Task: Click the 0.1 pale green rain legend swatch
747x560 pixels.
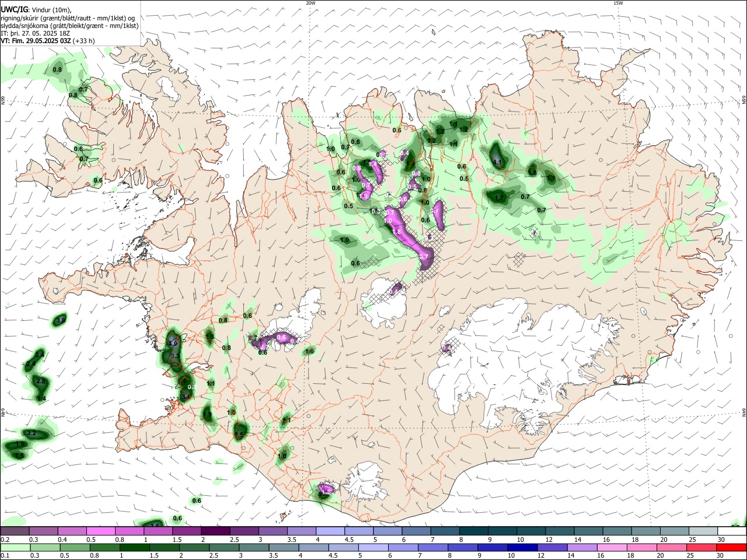Action: (x=15, y=547)
